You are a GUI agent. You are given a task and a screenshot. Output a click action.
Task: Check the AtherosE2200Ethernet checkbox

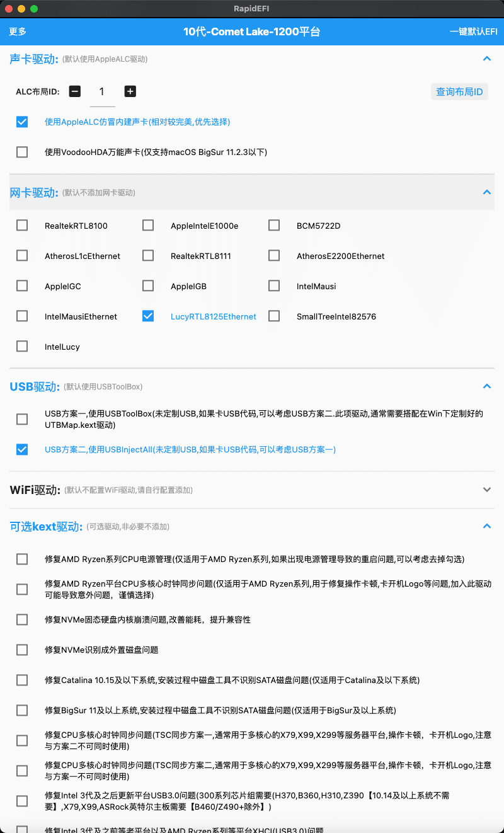point(274,256)
